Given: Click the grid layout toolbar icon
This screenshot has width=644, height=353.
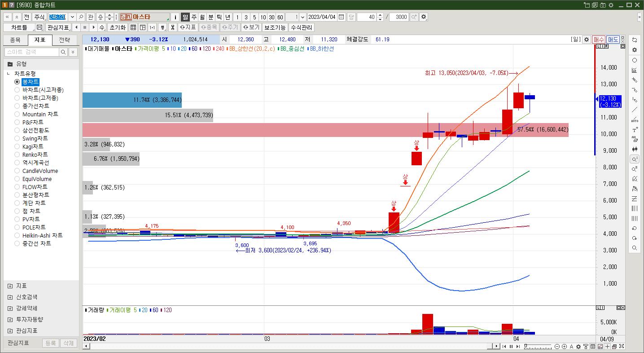Looking at the screenshot, I should 133,27.
